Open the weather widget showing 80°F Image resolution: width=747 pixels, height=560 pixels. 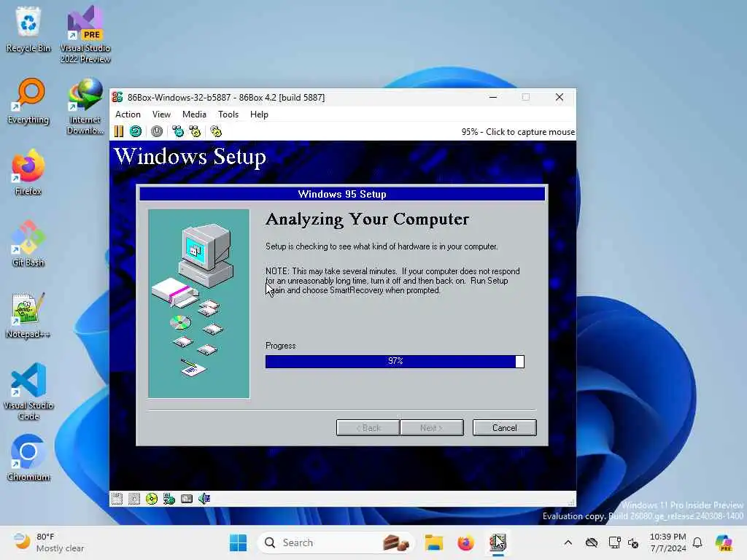(x=49, y=542)
